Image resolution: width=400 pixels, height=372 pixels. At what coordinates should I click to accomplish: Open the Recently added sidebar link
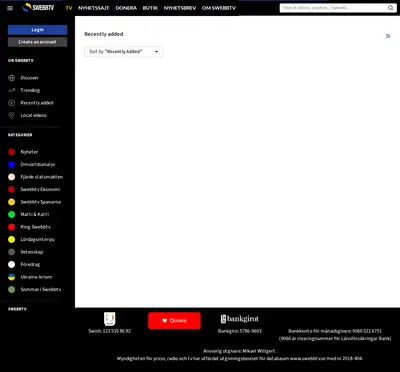(x=37, y=103)
